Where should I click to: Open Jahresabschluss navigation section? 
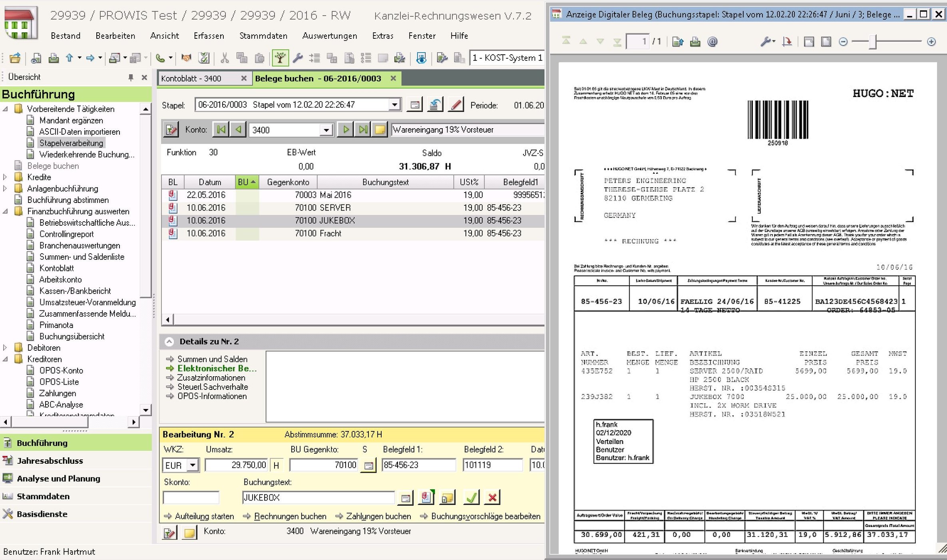click(50, 461)
